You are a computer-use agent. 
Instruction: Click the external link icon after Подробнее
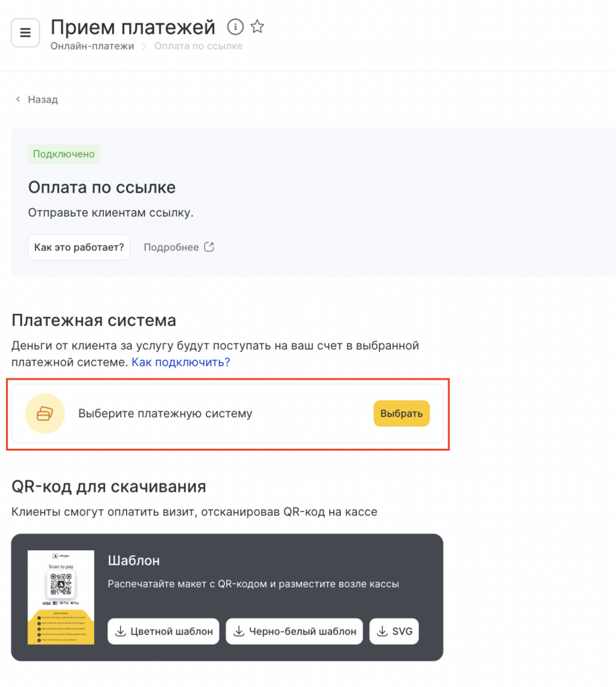[x=209, y=247]
